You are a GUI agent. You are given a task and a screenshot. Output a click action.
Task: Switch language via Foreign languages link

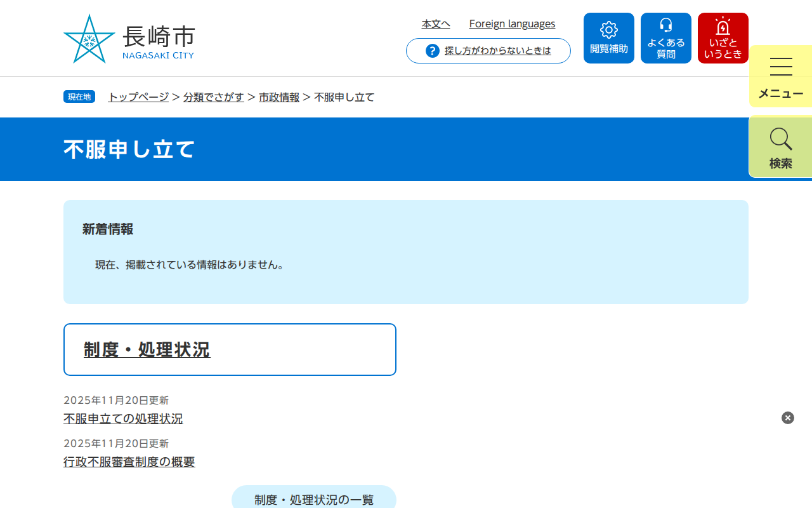(x=512, y=23)
